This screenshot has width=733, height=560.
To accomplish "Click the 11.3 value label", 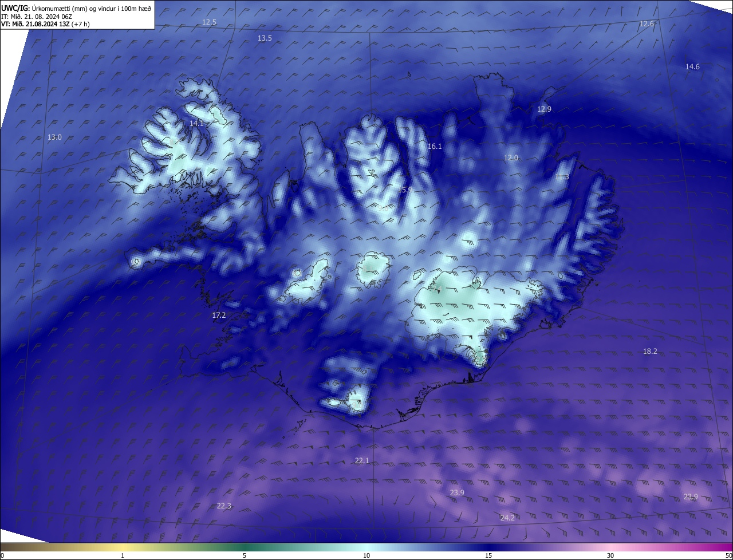I will click(x=562, y=177).
